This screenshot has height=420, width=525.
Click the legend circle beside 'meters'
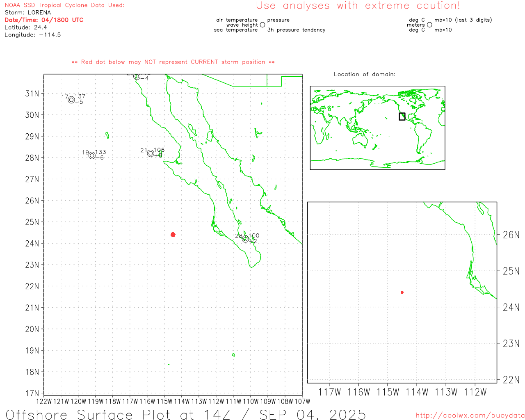[429, 25]
